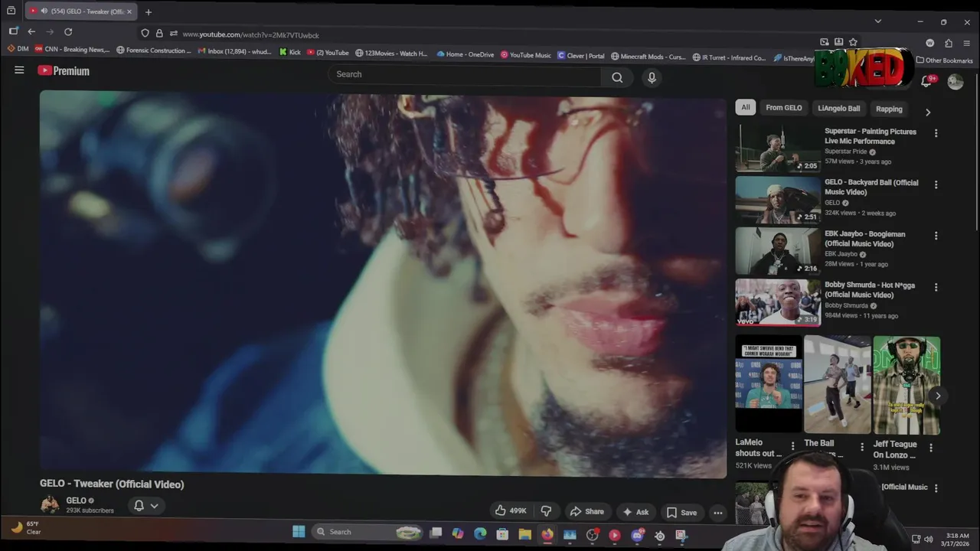Open the YouTube Music bookmark
This screenshot has width=980, height=551.
coord(526,55)
